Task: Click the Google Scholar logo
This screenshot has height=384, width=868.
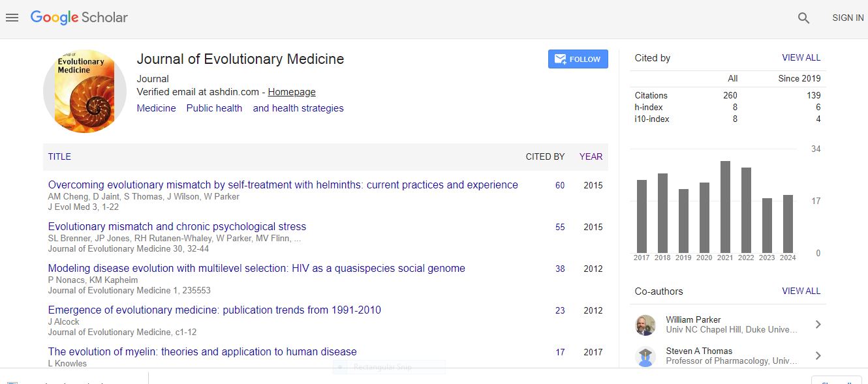Action: point(79,18)
